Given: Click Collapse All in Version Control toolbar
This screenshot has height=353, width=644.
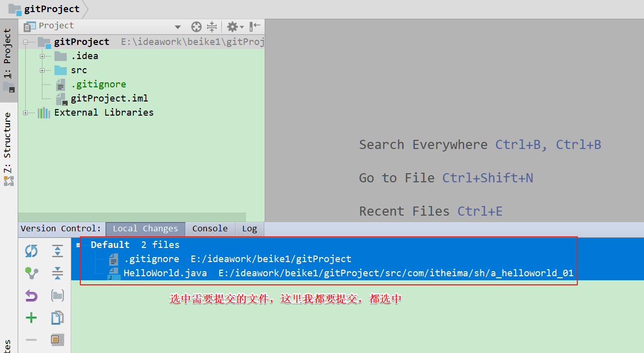Looking at the screenshot, I should (58, 273).
